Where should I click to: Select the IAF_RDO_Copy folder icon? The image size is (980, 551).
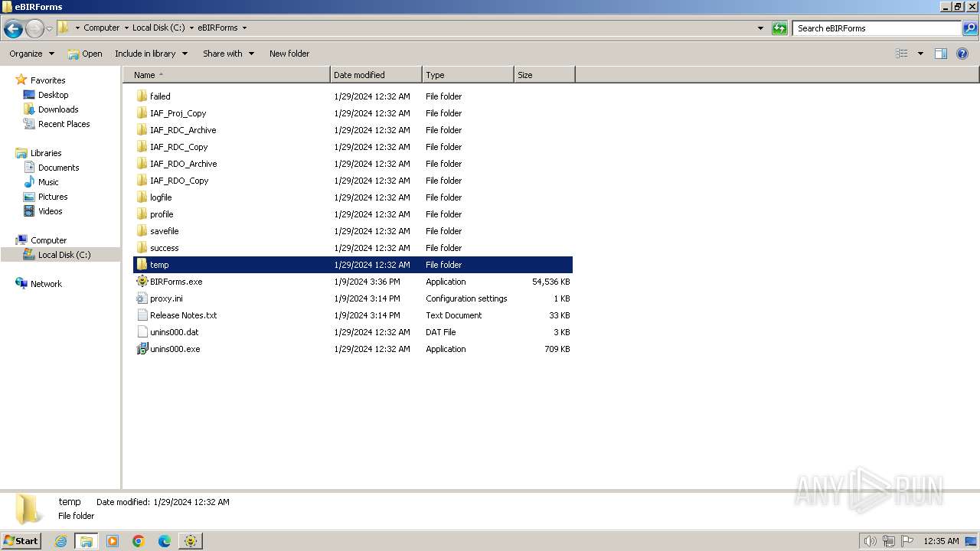(x=142, y=181)
